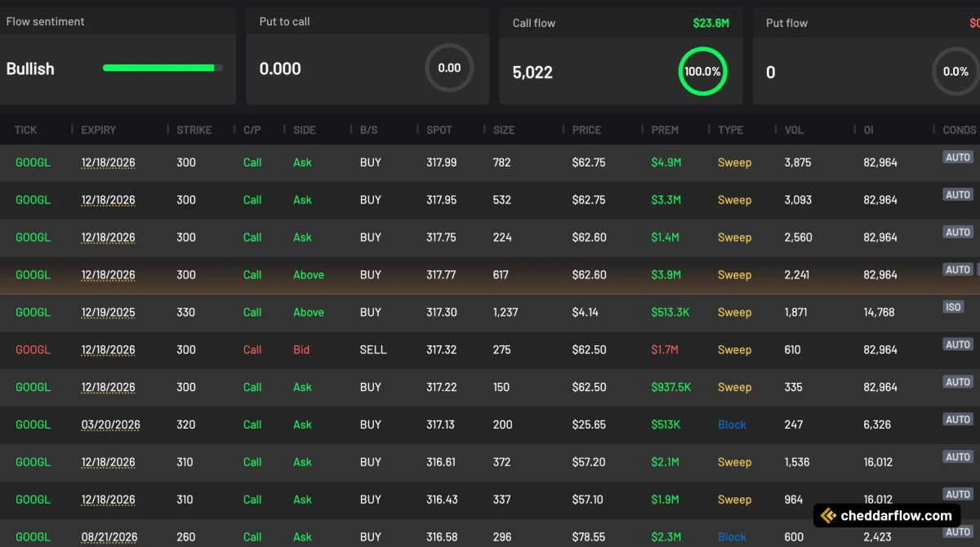Sort by the SPOT column header

[439, 130]
